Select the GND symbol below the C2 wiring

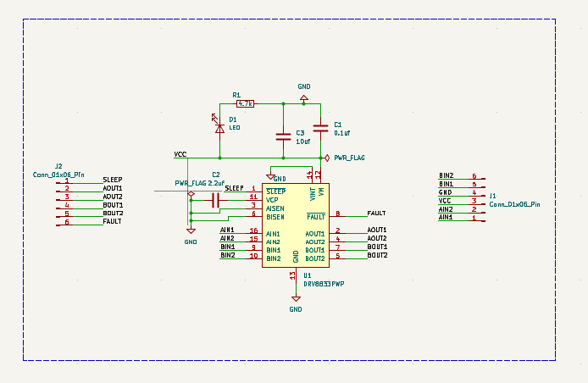point(191,230)
